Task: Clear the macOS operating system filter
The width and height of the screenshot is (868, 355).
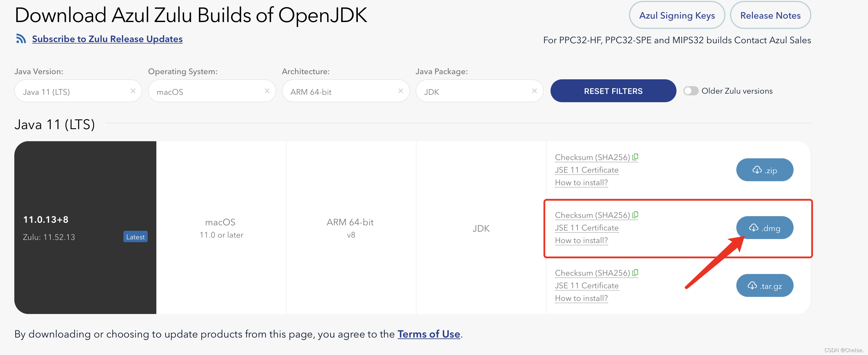Action: coord(267,91)
